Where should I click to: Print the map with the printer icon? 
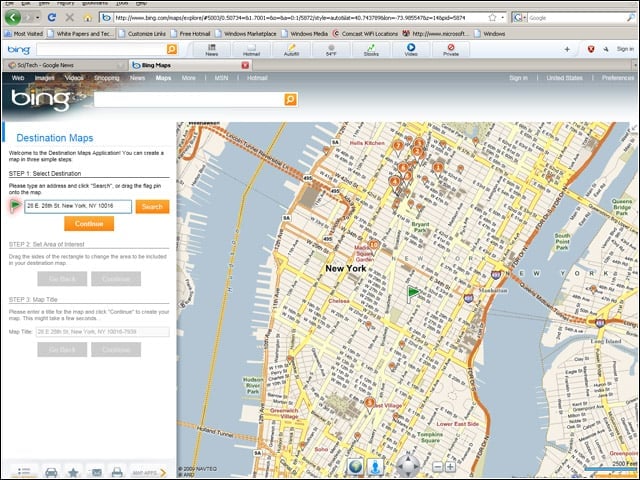pos(117,472)
